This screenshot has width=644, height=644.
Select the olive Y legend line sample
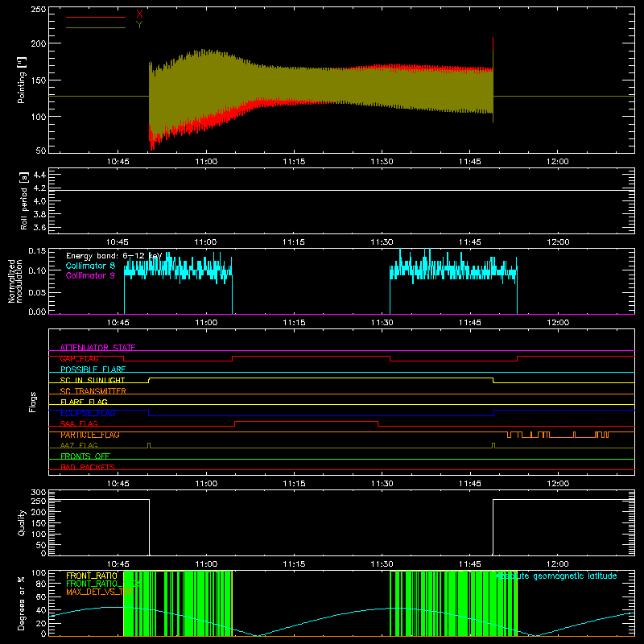pos(96,27)
